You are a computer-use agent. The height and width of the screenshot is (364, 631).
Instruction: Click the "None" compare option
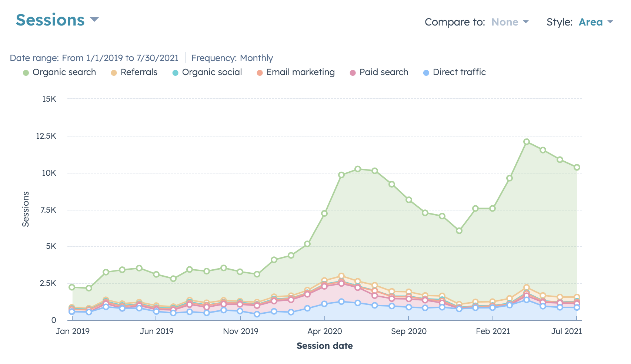pyautogui.click(x=504, y=22)
